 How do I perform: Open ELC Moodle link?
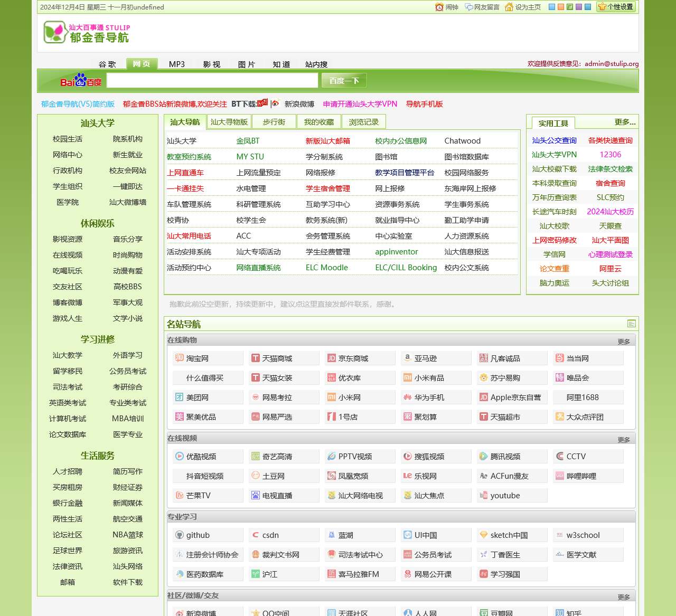327,268
